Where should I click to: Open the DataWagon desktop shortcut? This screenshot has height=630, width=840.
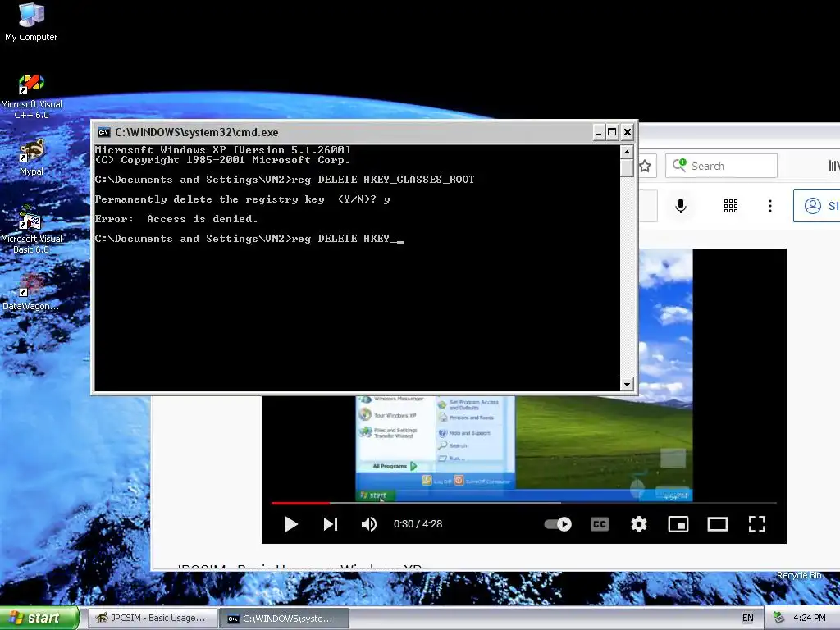pyautogui.click(x=31, y=292)
